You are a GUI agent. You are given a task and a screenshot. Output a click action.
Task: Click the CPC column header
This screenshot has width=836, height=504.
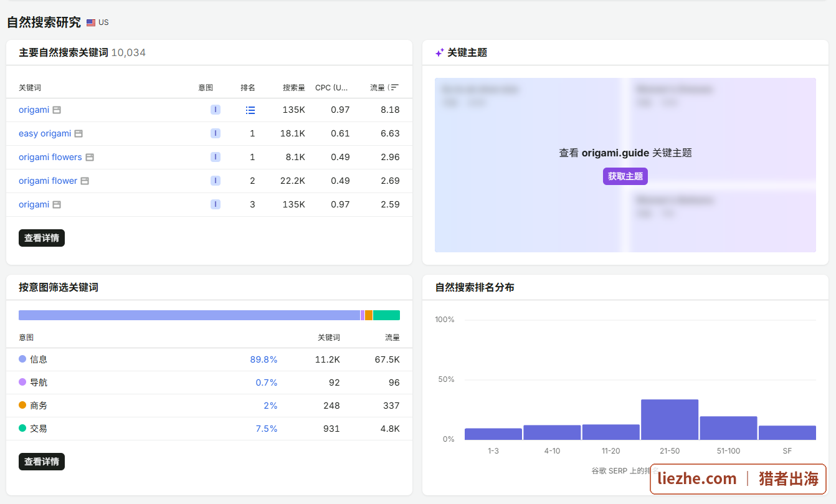click(332, 88)
